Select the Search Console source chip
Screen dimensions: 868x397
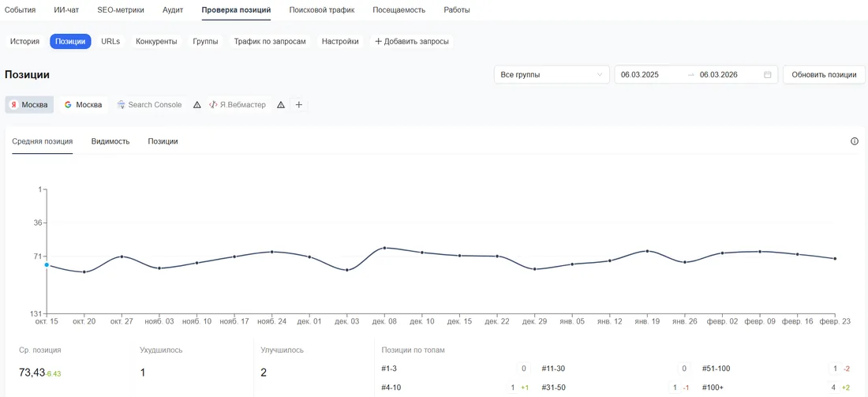pos(149,105)
